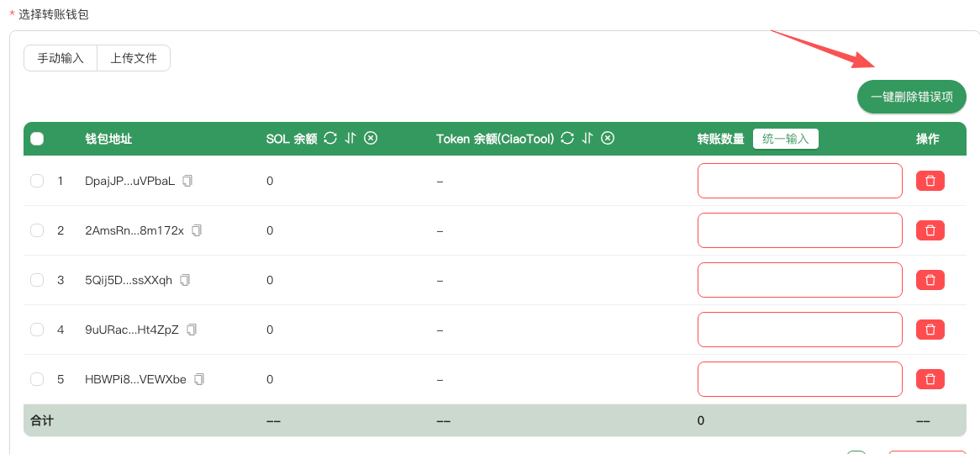Copy wallet address 9uURac...Ht4ZpZ

coord(192,330)
